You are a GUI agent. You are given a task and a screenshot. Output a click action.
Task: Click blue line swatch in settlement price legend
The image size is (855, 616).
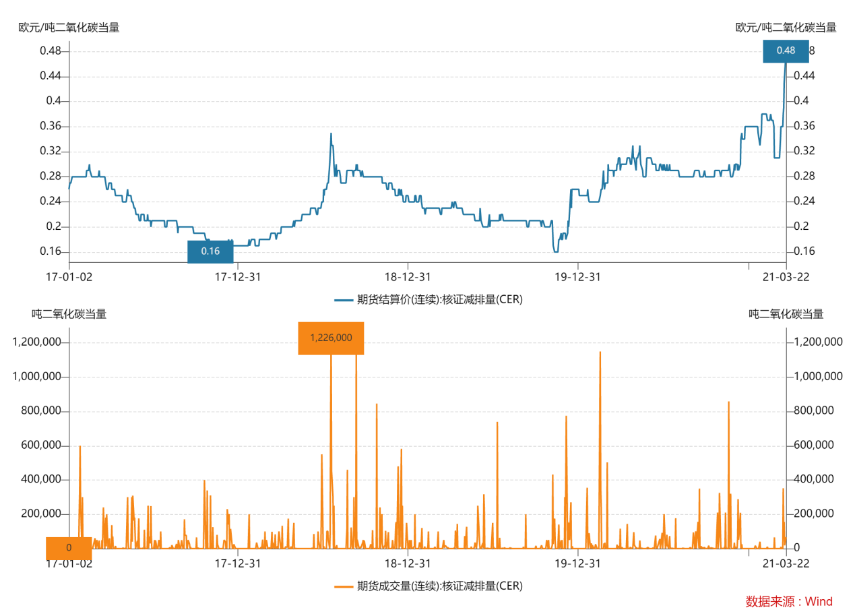click(343, 300)
